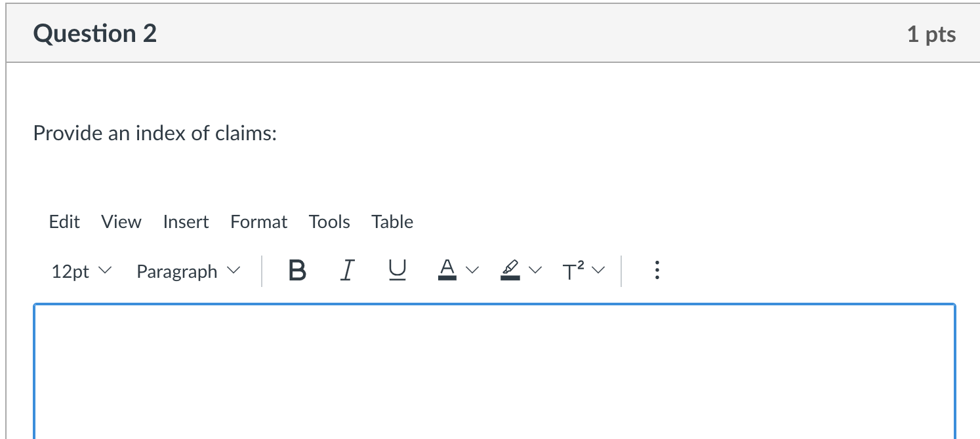Open the three-dot more options menu

(x=657, y=271)
